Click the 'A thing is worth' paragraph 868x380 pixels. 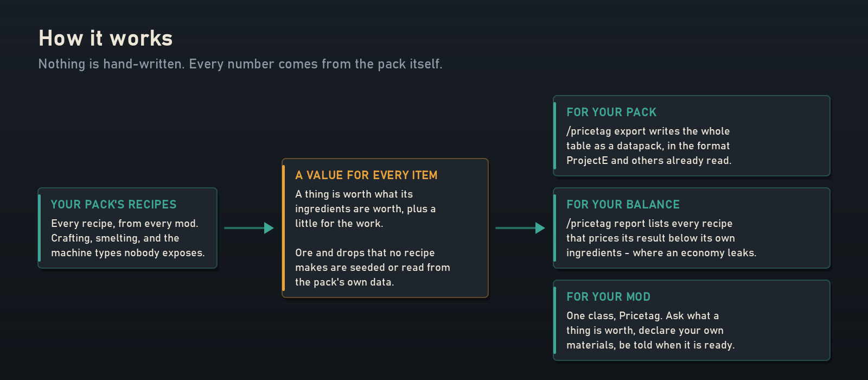click(x=365, y=208)
